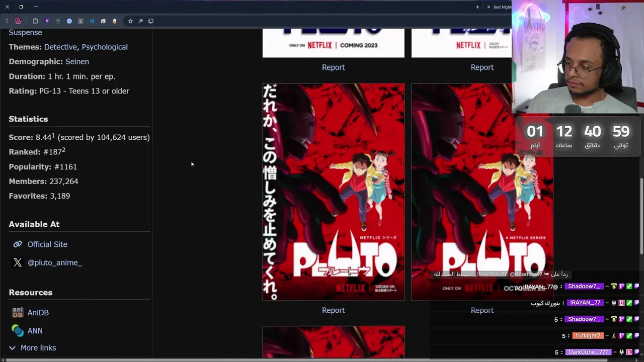Report the Japanese-text Pluto poster
Screen dimensions: 644x362
pos(333,310)
